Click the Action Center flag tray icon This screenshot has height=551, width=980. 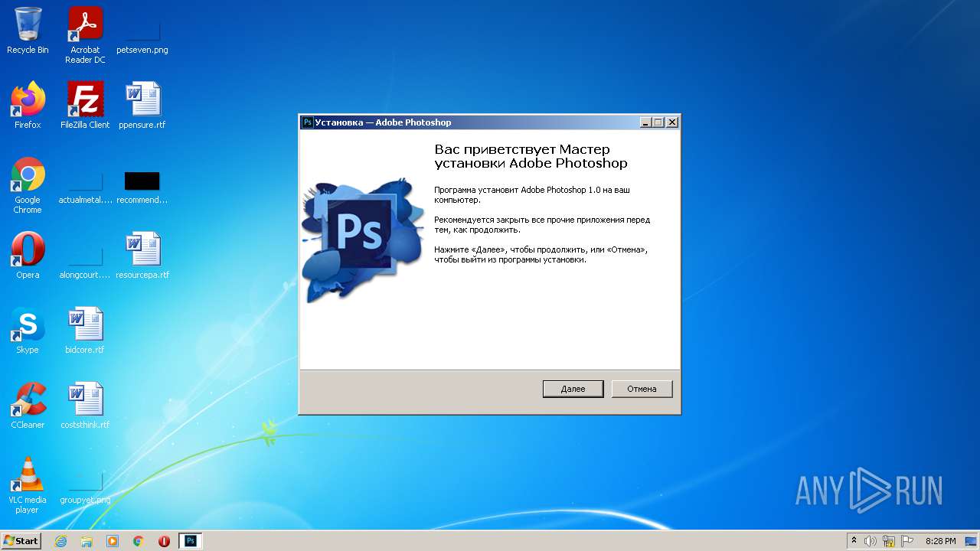click(906, 541)
